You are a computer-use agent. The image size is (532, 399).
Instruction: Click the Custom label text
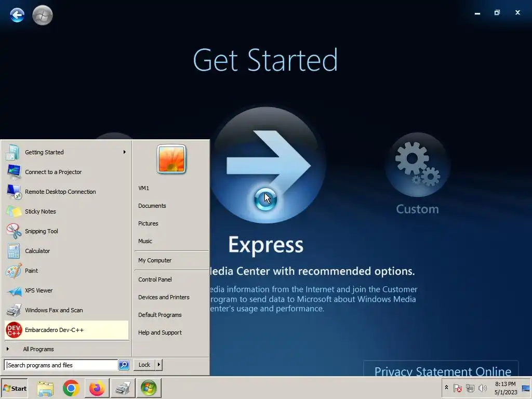point(417,209)
